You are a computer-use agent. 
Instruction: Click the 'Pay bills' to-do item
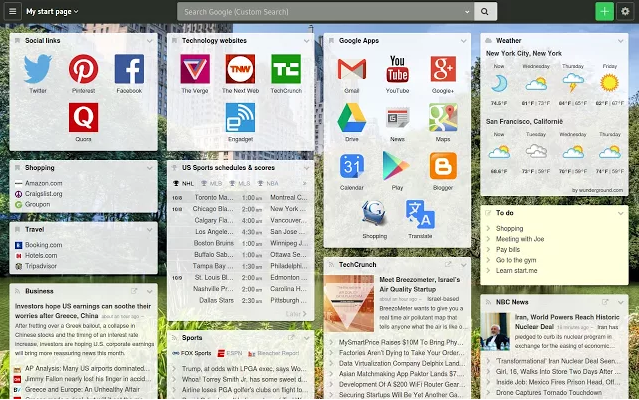coord(508,249)
